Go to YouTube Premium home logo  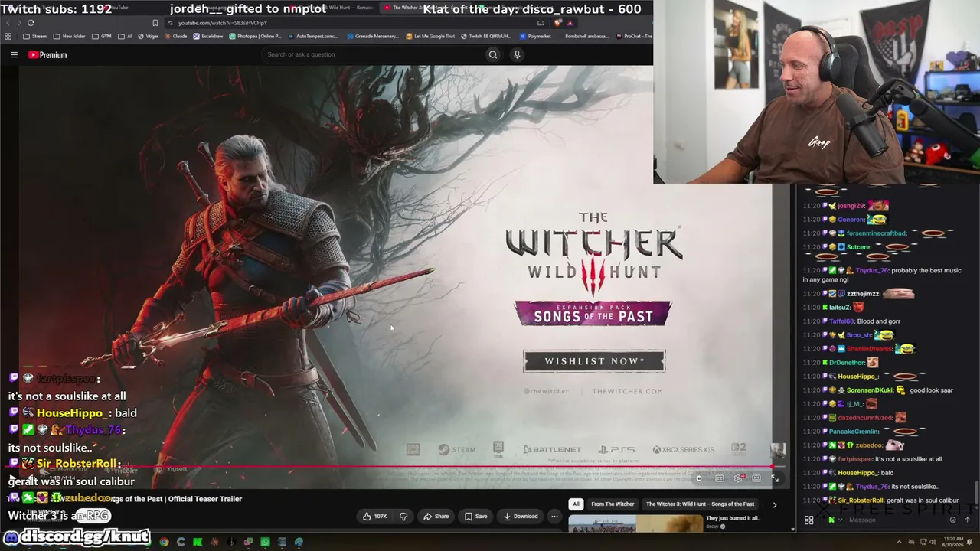(47, 55)
